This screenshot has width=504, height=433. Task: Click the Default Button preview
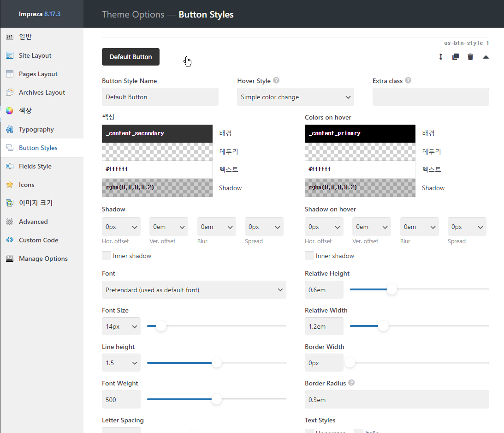[130, 57]
